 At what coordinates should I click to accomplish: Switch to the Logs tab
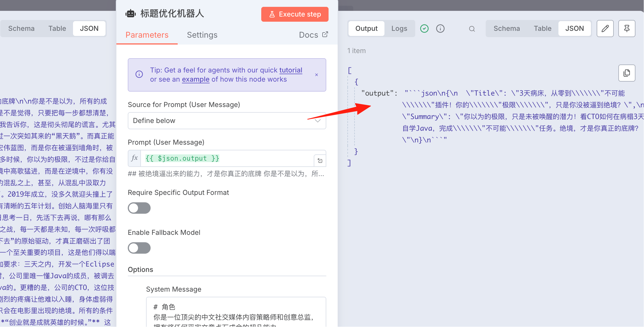pos(399,29)
